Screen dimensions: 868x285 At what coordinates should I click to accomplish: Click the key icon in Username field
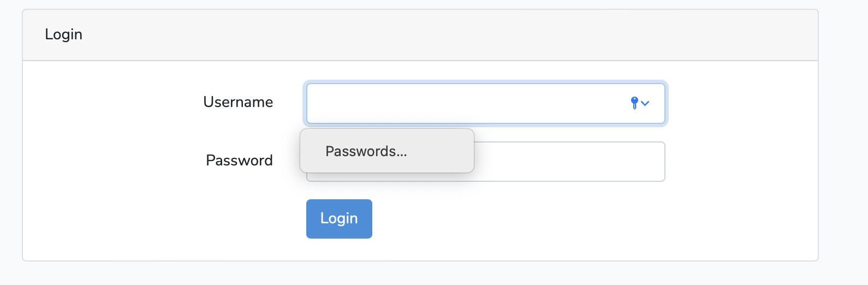click(x=634, y=103)
